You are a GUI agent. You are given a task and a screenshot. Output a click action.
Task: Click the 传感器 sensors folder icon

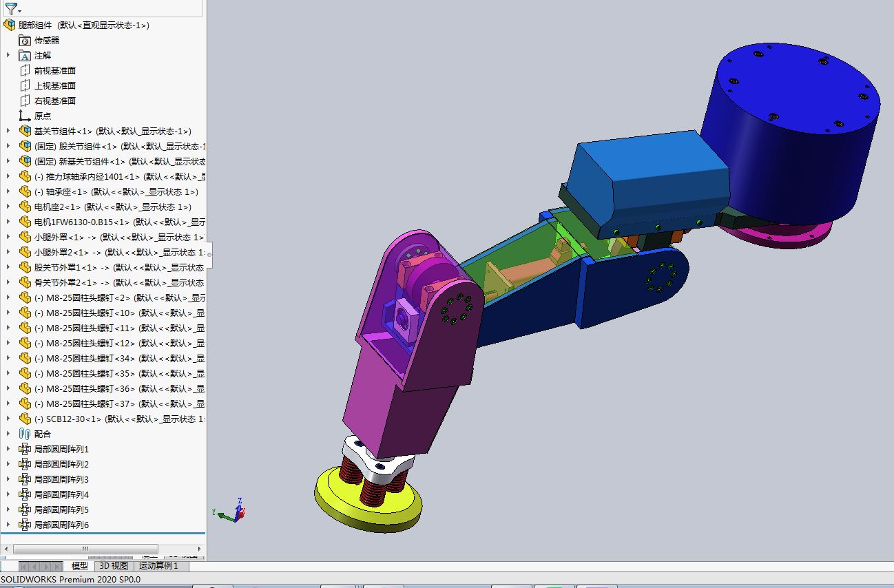click(25, 40)
